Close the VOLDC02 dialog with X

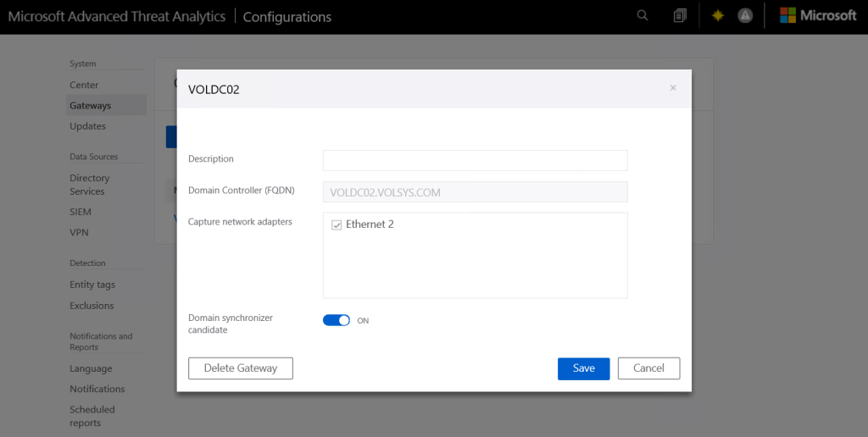coord(673,88)
